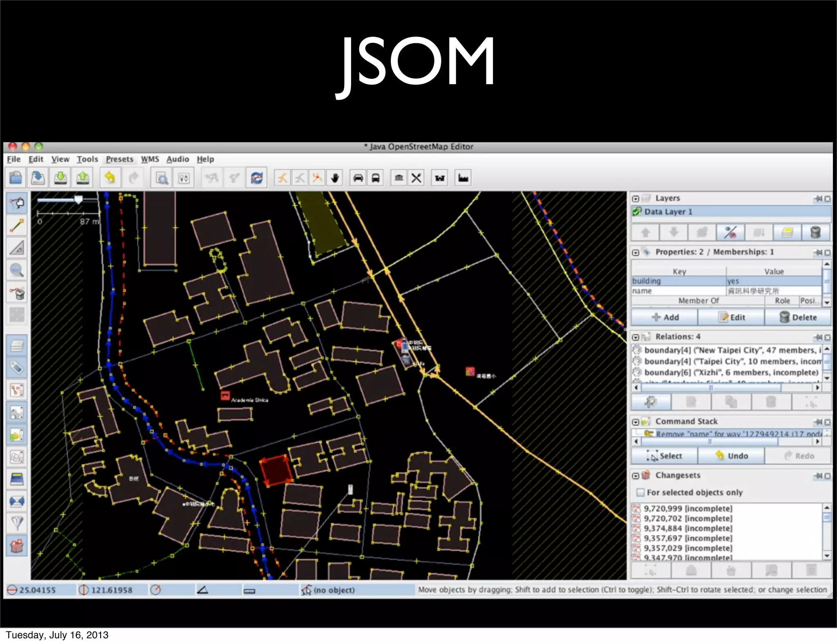Select the 'building' key row
The image size is (837, 644).
[x=727, y=281]
